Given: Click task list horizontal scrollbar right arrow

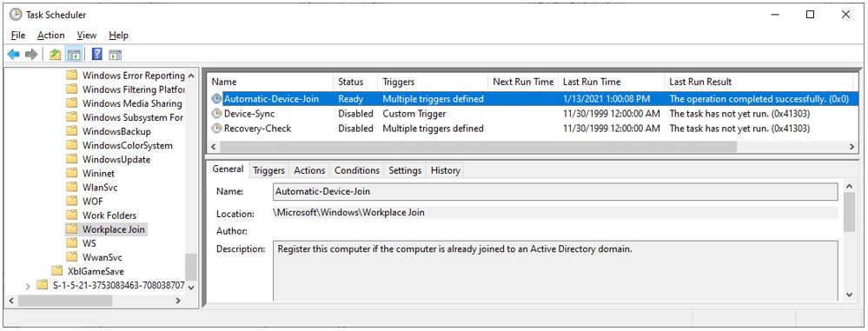Looking at the screenshot, I should click(852, 147).
